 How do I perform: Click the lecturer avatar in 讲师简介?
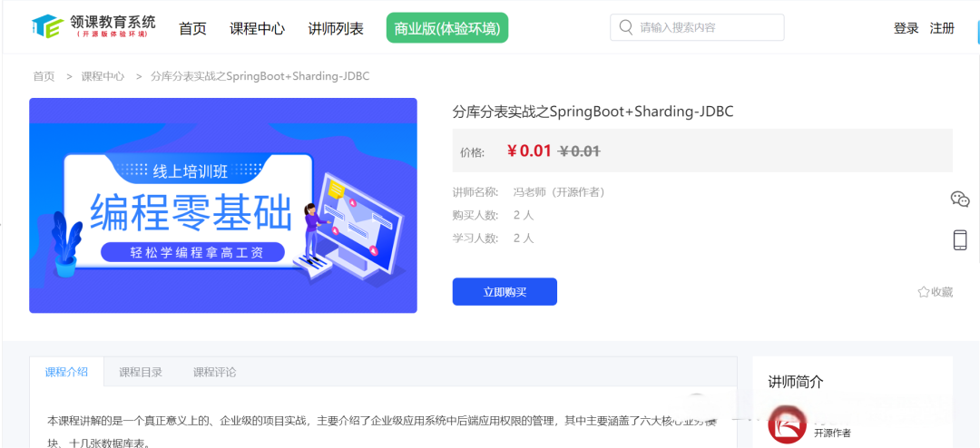[x=787, y=424]
